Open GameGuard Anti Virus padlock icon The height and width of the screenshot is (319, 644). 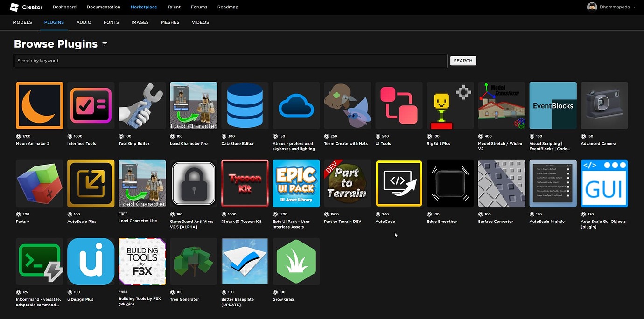(194, 183)
